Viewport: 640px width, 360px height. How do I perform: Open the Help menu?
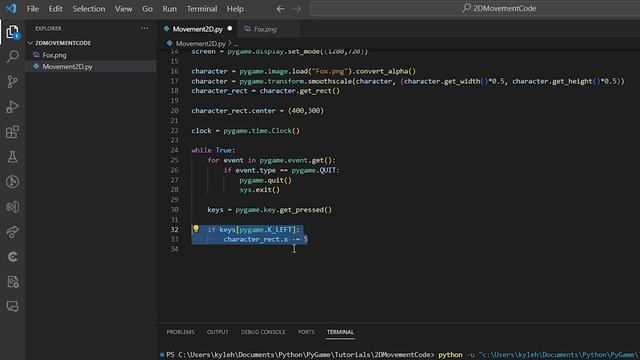[235, 9]
